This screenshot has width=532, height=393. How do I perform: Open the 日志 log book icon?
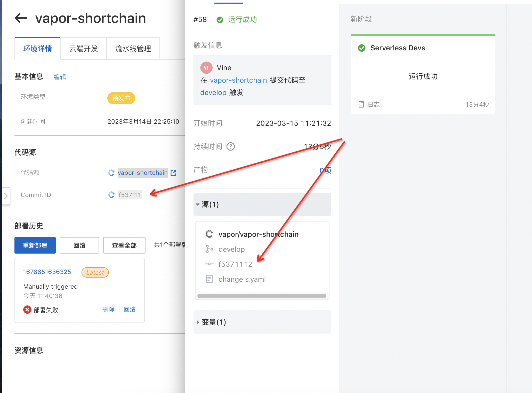(x=361, y=104)
